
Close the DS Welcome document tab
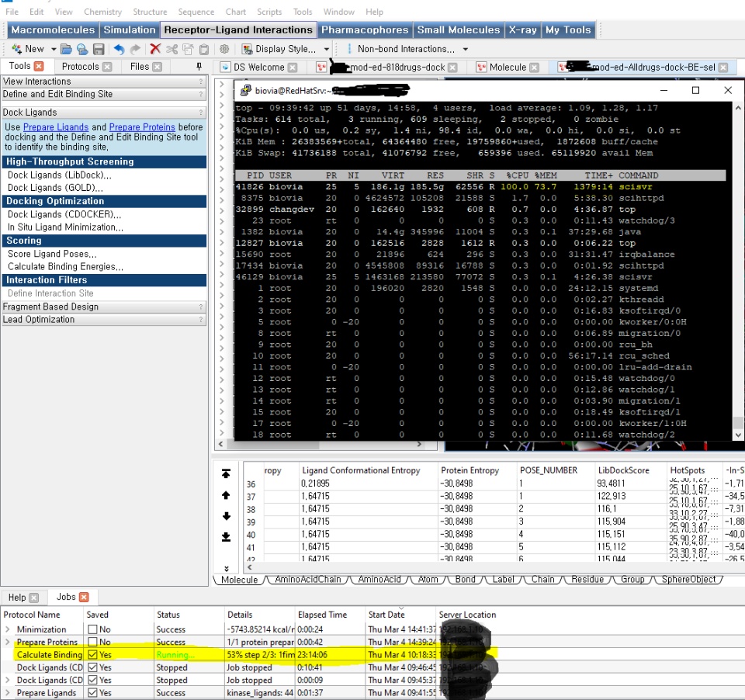[x=293, y=68]
